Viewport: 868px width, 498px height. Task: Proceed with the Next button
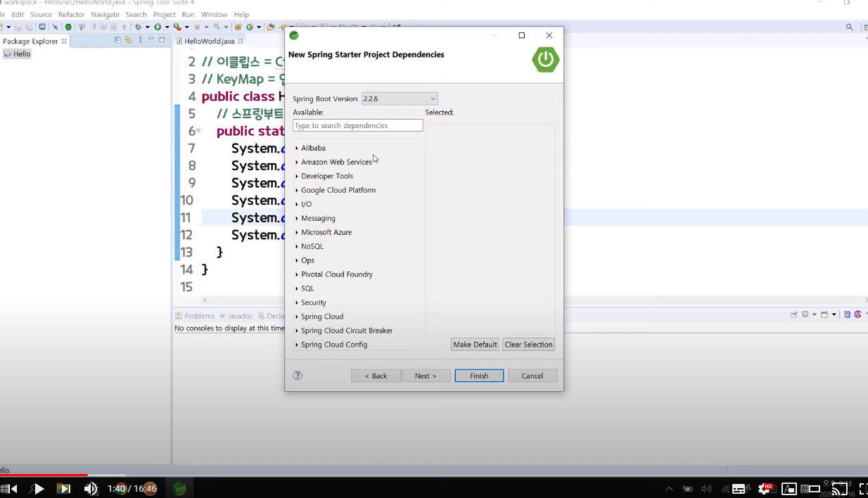[x=426, y=376]
